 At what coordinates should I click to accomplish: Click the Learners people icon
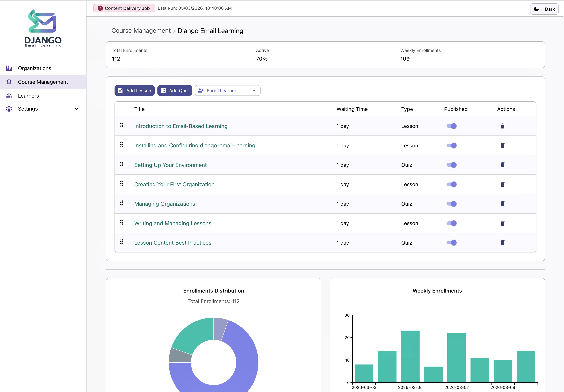(x=9, y=96)
